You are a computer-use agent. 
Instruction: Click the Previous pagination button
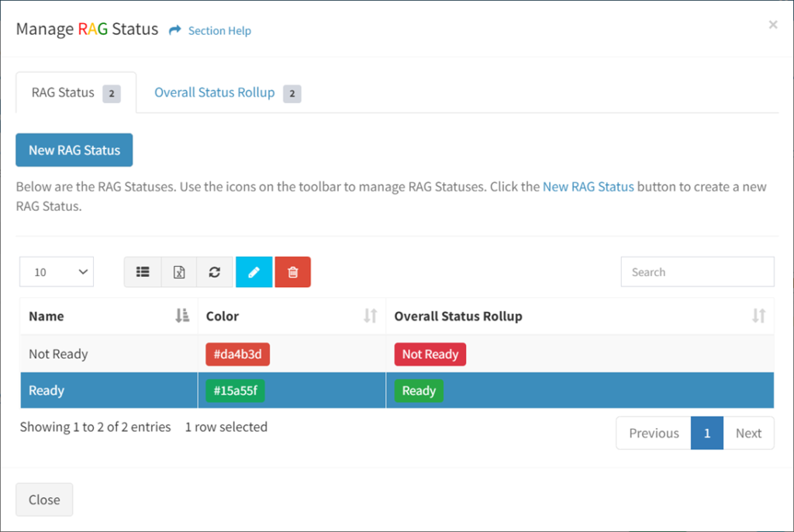click(653, 433)
